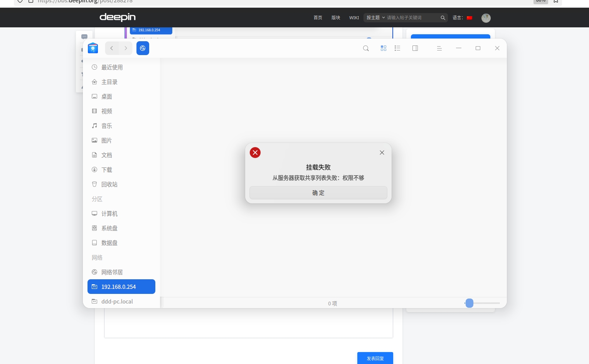Expand the 按主题 search type dropdown

pos(375,18)
